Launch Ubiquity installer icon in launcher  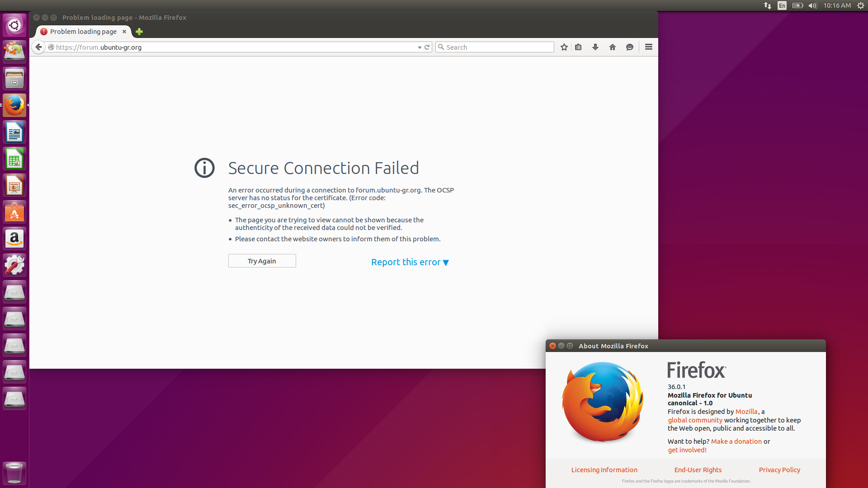(14, 52)
